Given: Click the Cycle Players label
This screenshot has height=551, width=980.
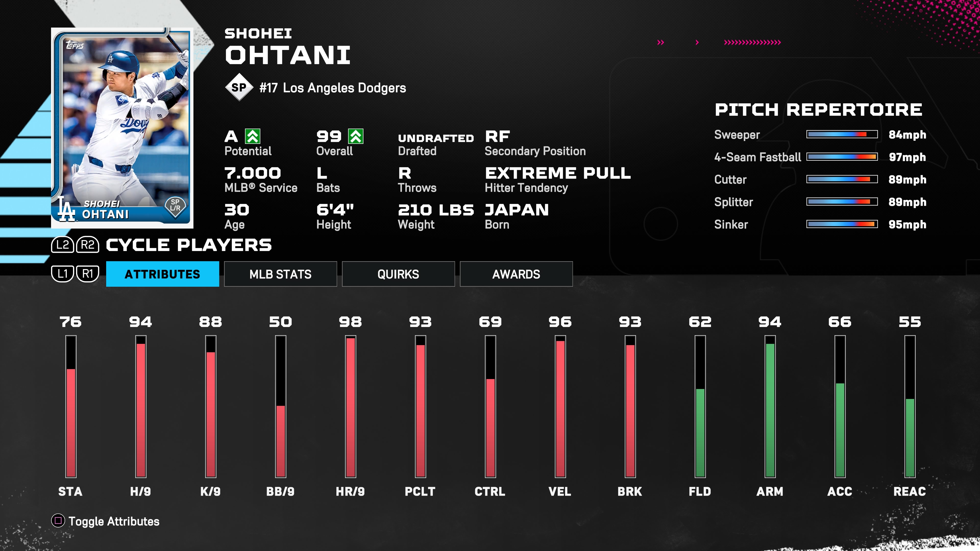Looking at the screenshot, I should pos(189,245).
